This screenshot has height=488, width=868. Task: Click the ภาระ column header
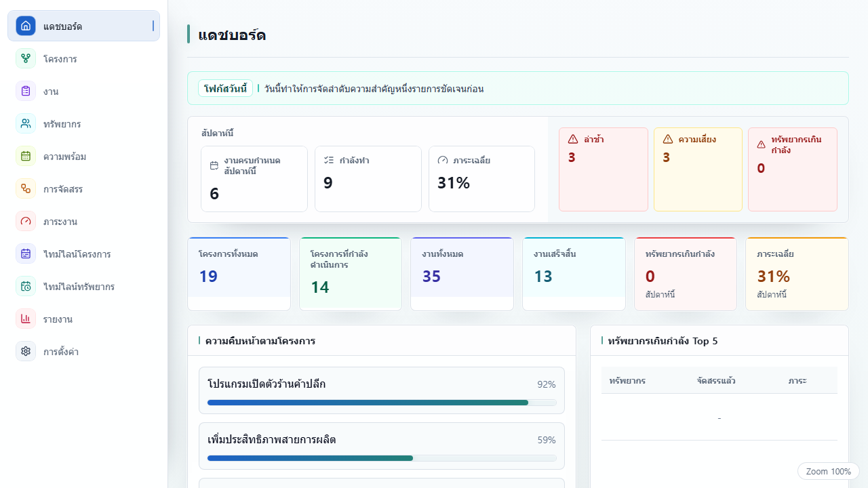(797, 381)
